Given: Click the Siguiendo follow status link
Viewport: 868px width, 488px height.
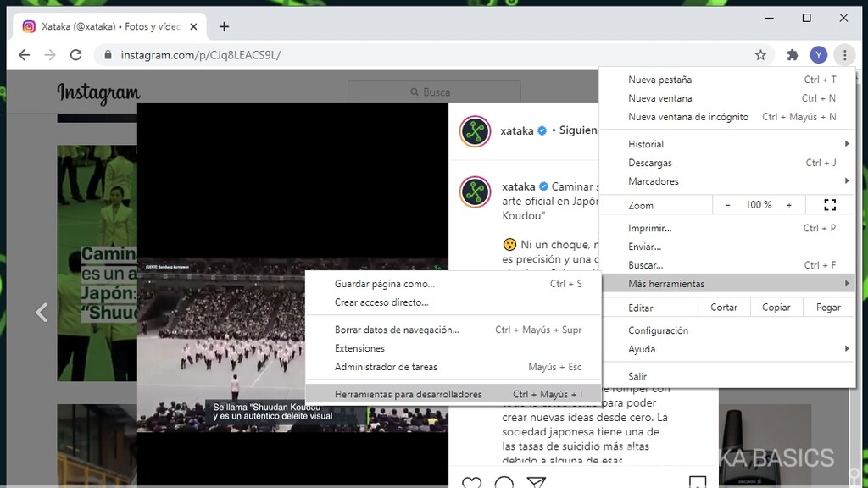Looking at the screenshot, I should tap(578, 130).
